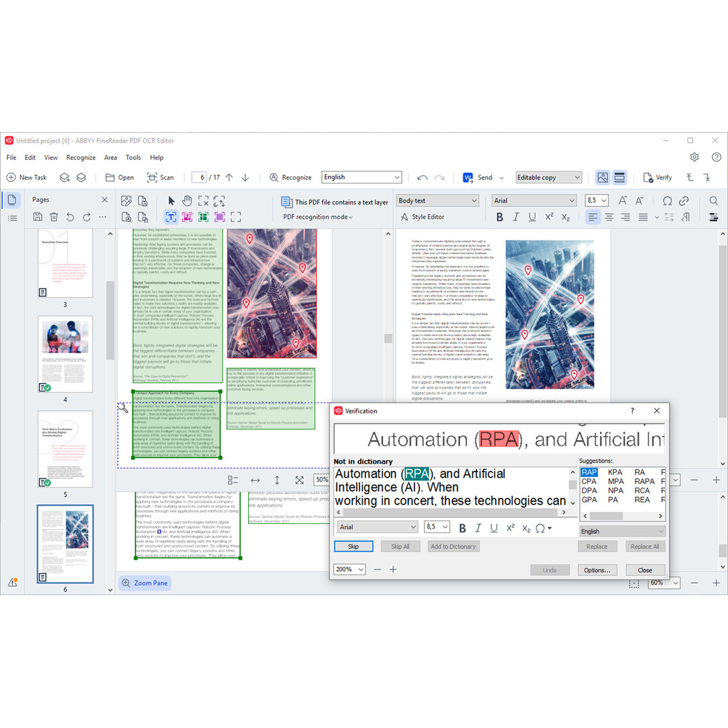This screenshot has width=728, height=728.
Task: Toggle bold formatting in main toolbar
Action: [x=500, y=217]
